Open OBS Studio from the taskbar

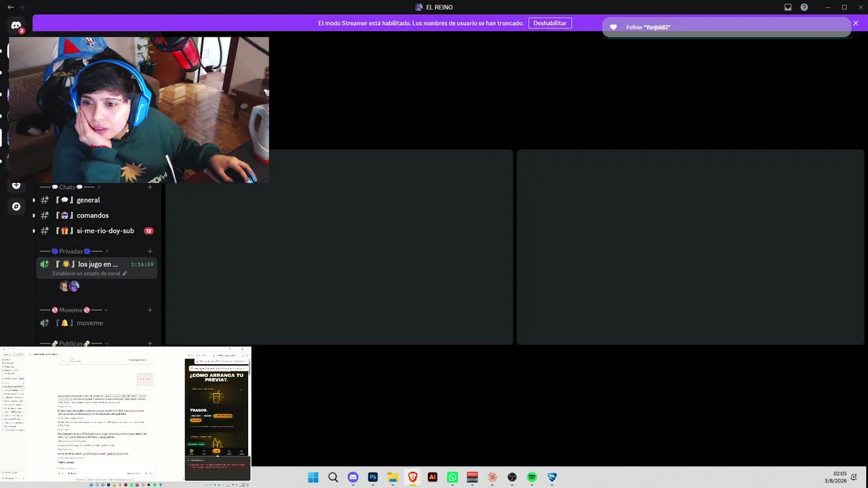tap(512, 477)
